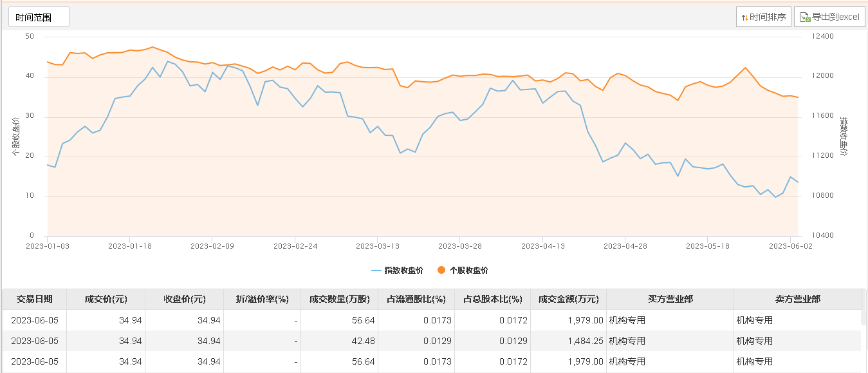The height and width of the screenshot is (373, 868).
Task: Sort by the 成交价(元) column header
Action: tap(106, 300)
